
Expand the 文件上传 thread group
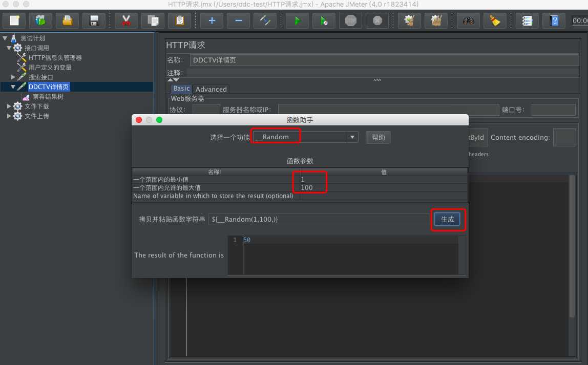pyautogui.click(x=9, y=116)
